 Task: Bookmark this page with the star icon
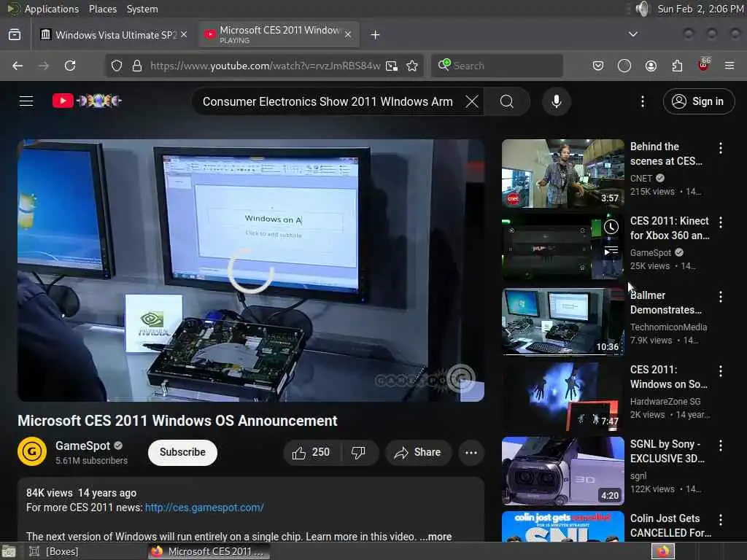point(413,66)
